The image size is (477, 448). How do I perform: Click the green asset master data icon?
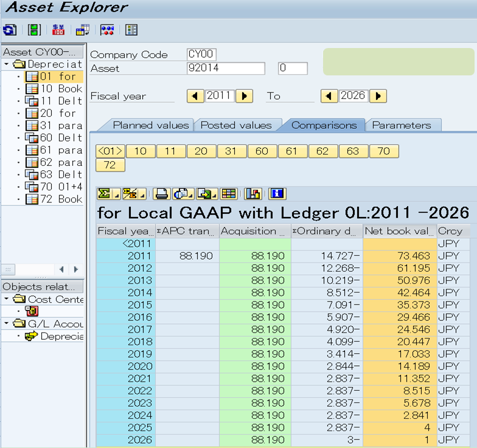coord(34,30)
